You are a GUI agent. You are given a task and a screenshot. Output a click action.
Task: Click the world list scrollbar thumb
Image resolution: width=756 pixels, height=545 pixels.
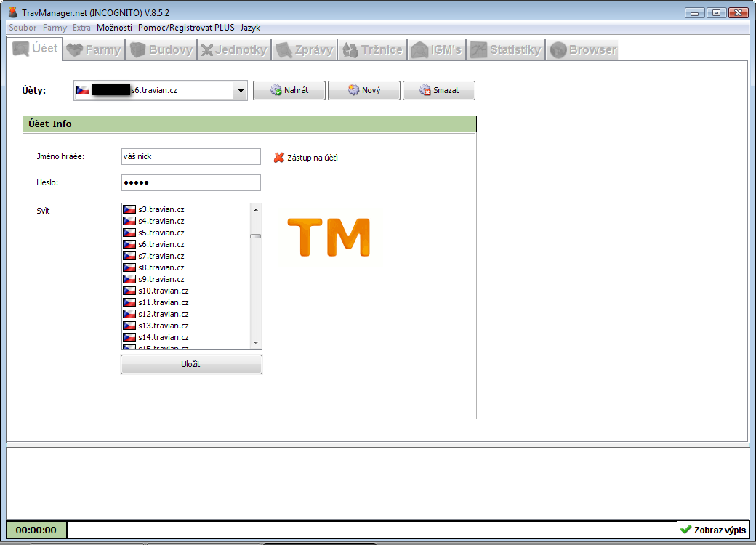(256, 236)
